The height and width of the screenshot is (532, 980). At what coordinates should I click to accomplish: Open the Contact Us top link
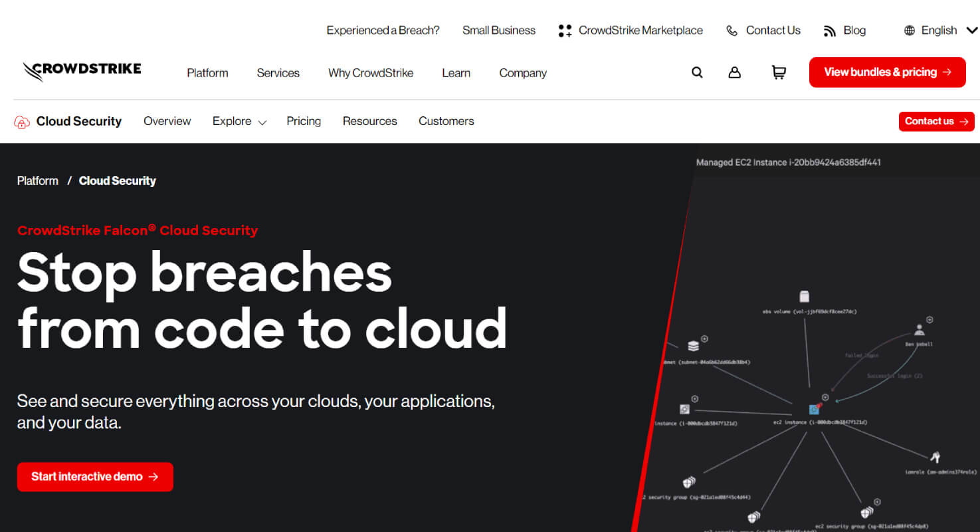[773, 31]
